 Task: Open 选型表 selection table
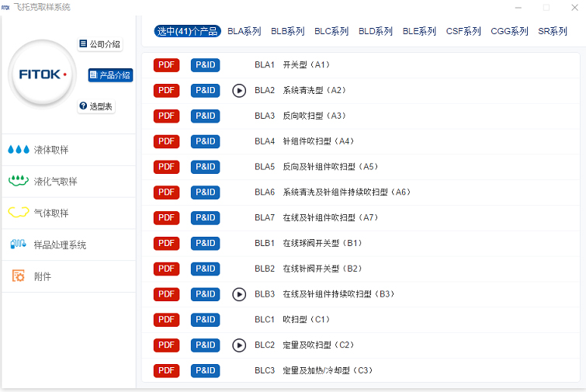(x=96, y=106)
